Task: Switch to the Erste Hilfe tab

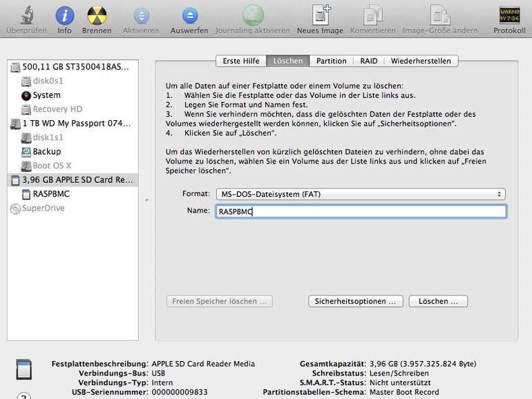Action: [241, 61]
